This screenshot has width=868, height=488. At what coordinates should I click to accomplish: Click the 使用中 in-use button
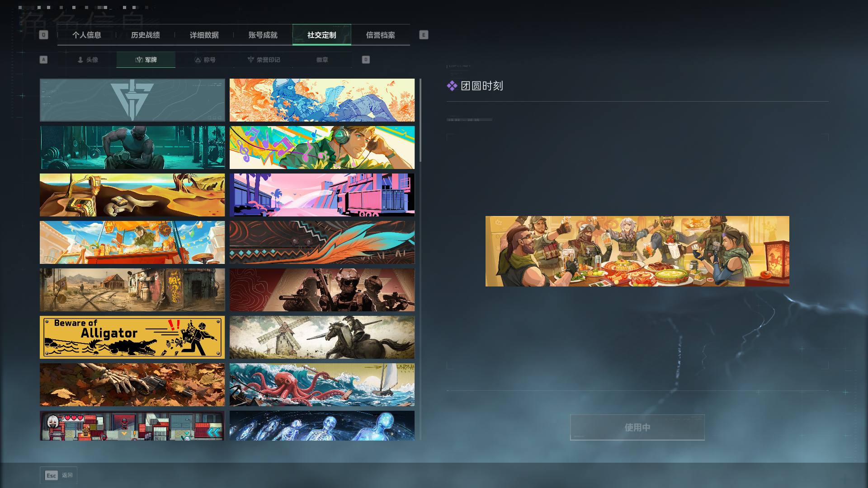tap(637, 427)
